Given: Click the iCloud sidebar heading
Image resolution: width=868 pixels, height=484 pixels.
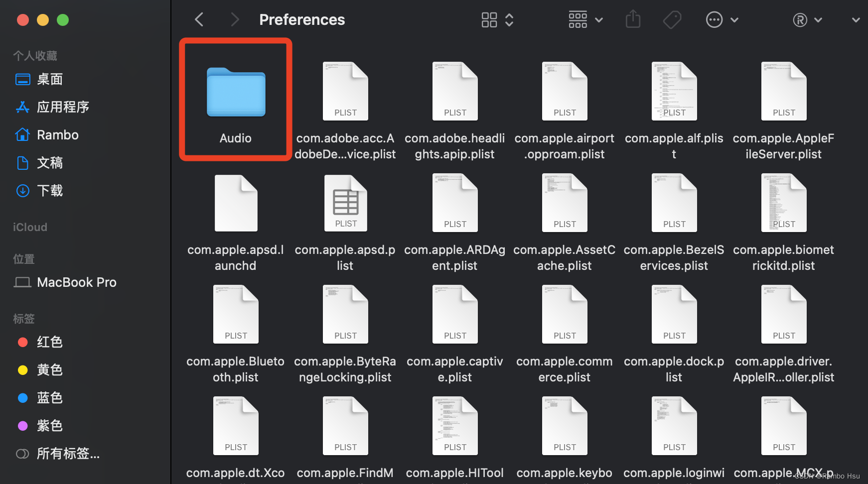Looking at the screenshot, I should (x=30, y=227).
